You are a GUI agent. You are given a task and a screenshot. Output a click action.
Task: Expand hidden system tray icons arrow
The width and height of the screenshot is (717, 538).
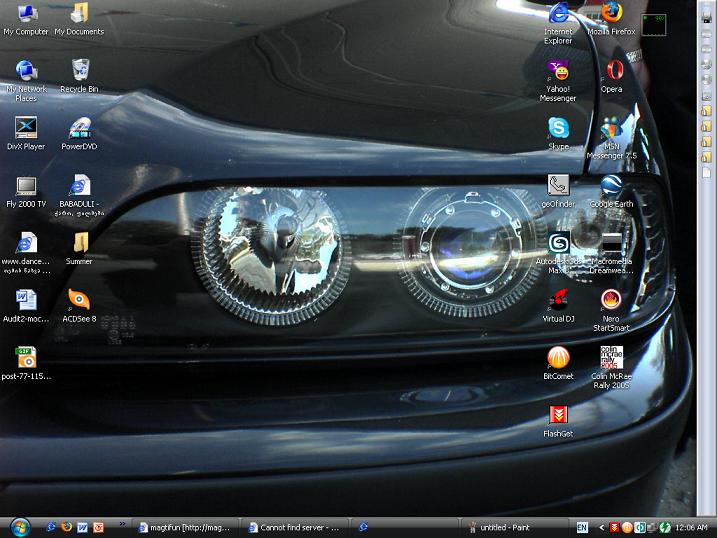[x=602, y=527]
